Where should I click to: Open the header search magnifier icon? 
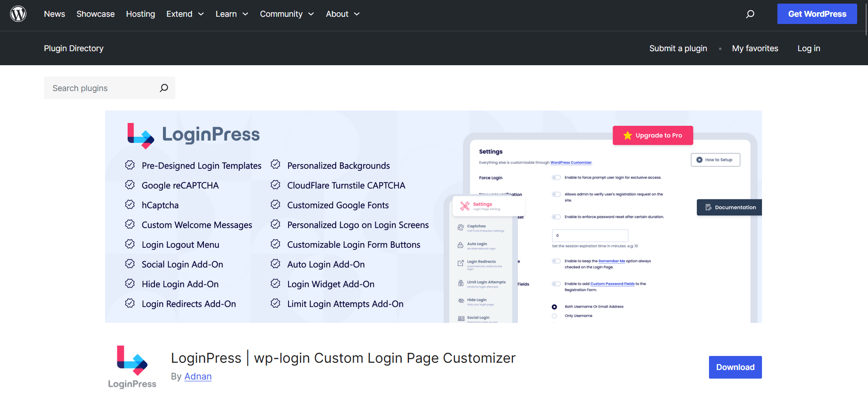[750, 14]
